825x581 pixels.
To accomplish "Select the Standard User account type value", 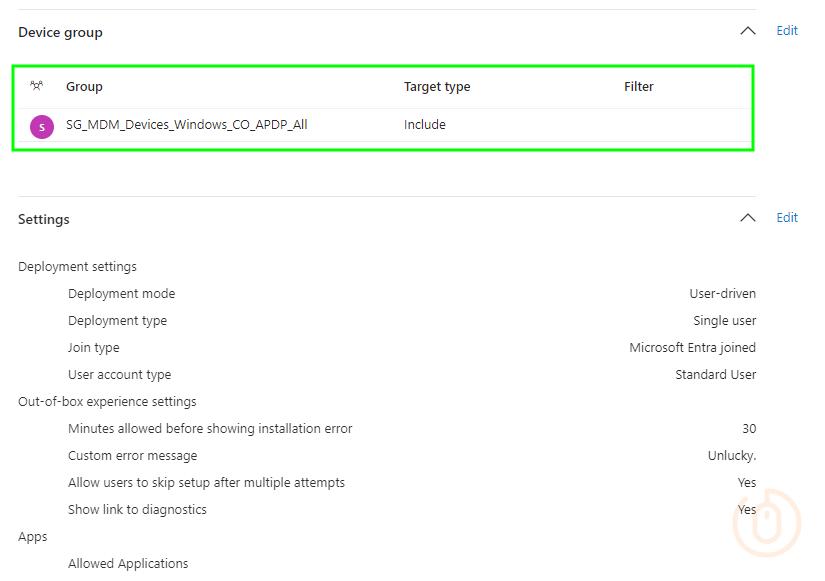I will click(715, 375).
